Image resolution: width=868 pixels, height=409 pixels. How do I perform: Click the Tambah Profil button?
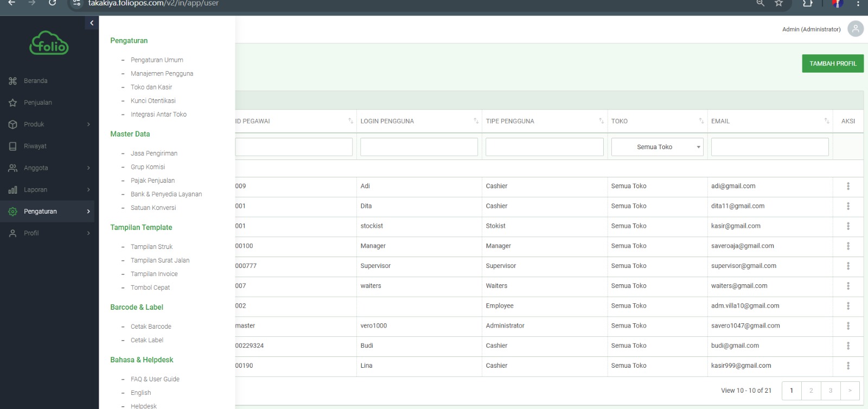pos(832,63)
